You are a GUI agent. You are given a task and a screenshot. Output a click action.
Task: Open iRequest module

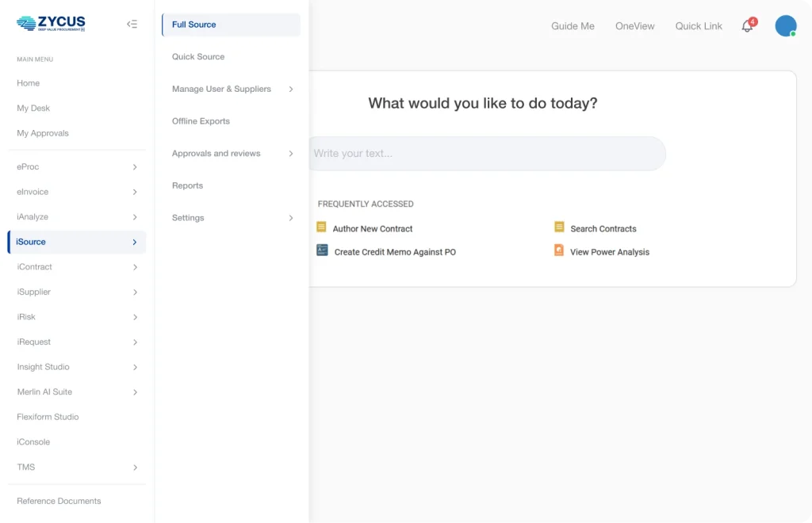(x=33, y=342)
